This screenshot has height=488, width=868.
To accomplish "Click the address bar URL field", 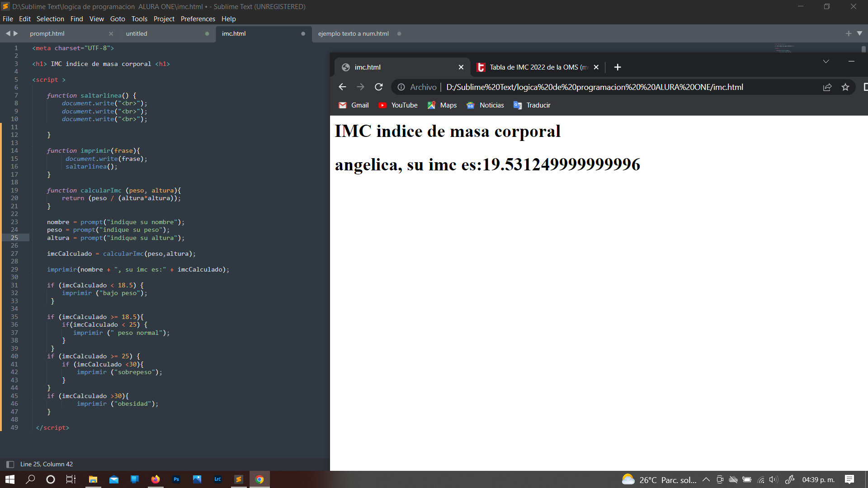I will coord(594,87).
